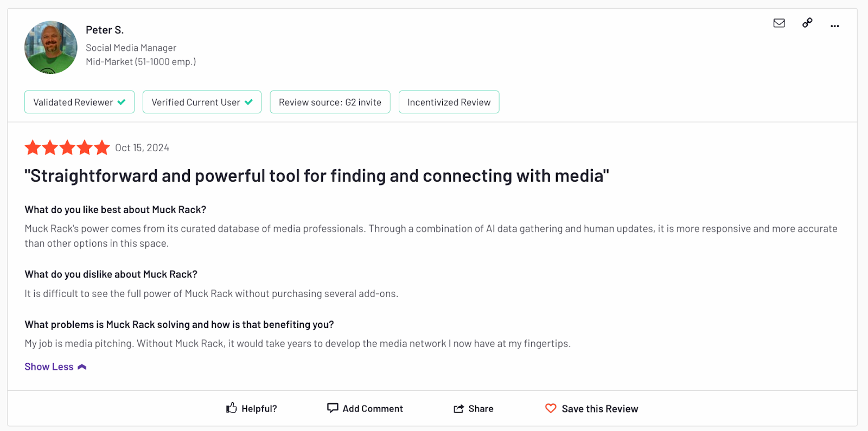Click the five-star rating
868x431 pixels.
(67, 147)
